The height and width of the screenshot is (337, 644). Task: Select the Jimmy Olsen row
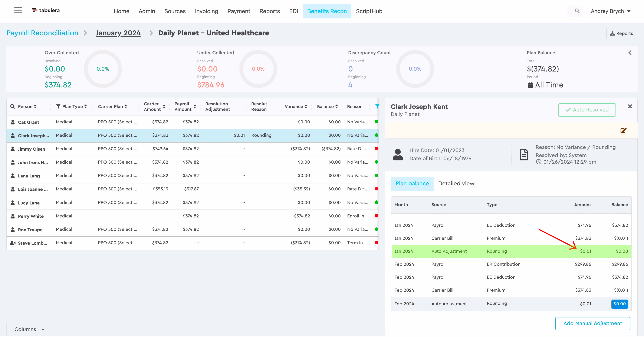coord(193,149)
